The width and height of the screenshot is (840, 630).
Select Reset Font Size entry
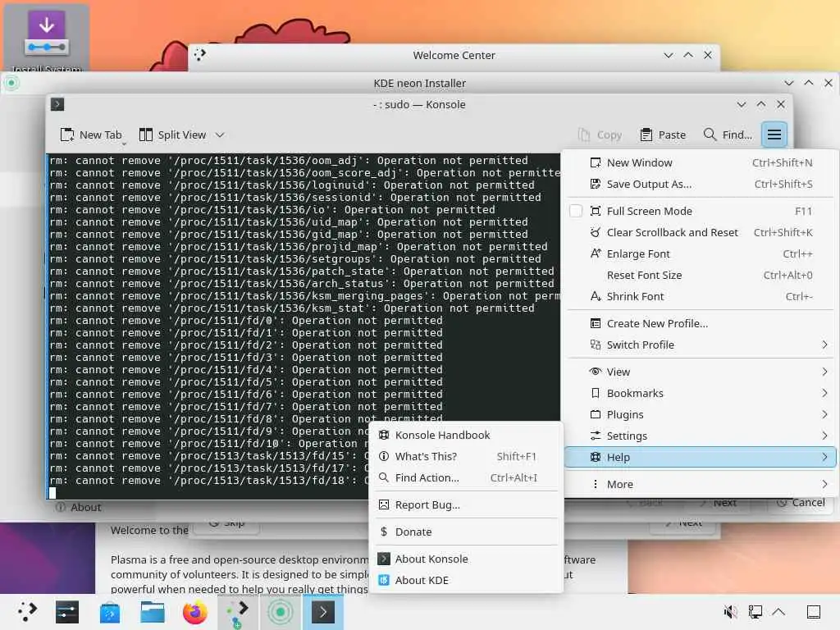[x=700, y=276]
